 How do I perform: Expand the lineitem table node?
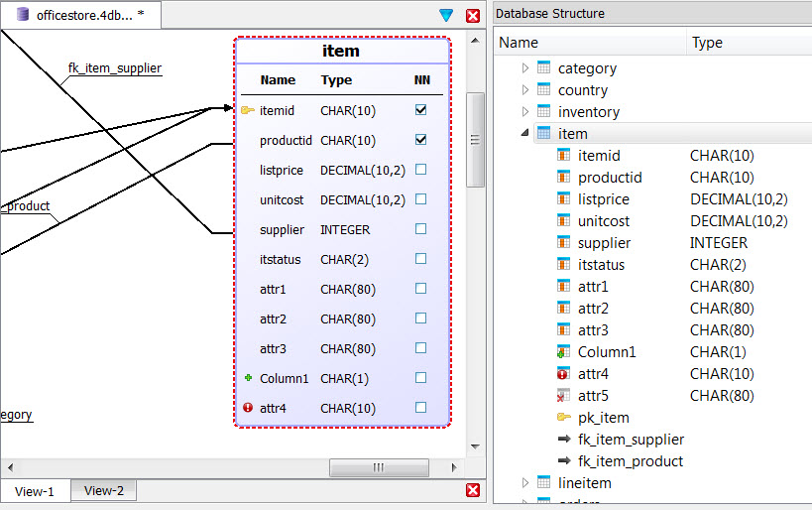(525, 483)
